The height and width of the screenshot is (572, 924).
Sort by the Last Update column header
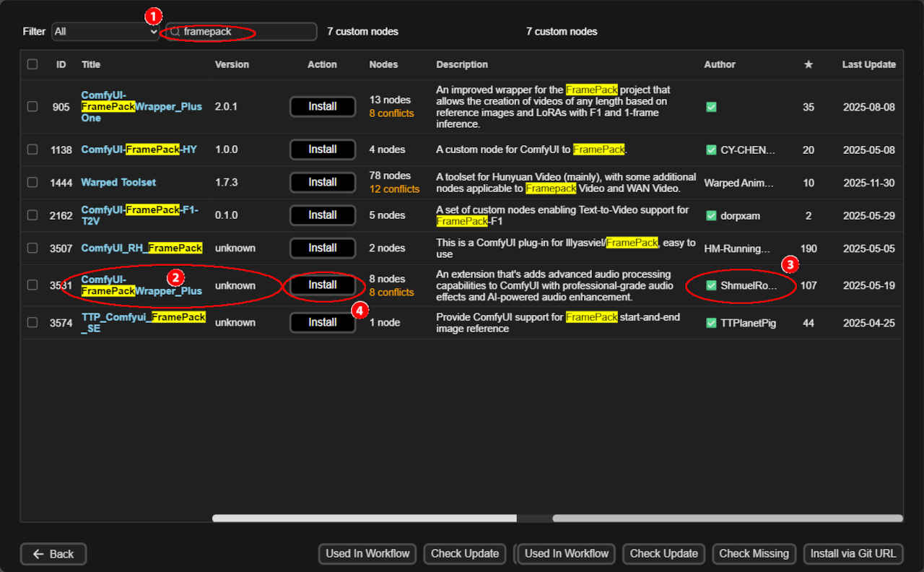coord(868,64)
